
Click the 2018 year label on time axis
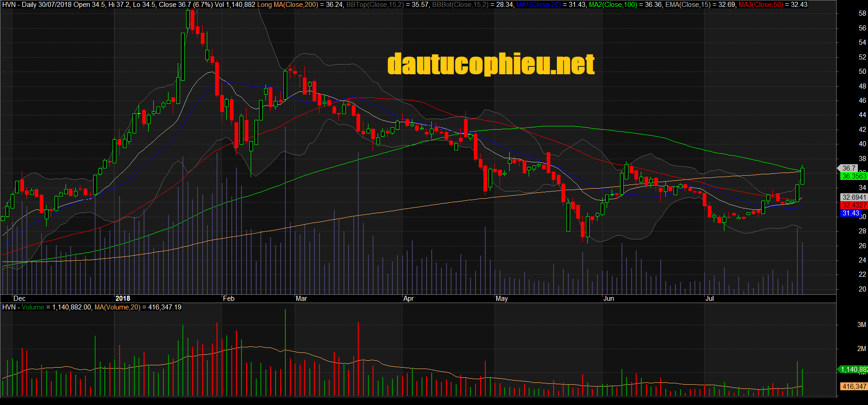coord(122,298)
